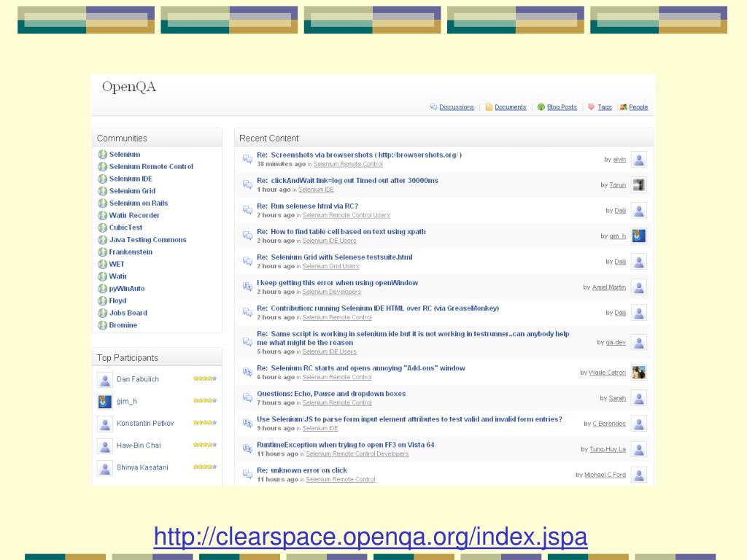Click the OpenQA site title
Screen dimensions: 747x560
[128, 87]
